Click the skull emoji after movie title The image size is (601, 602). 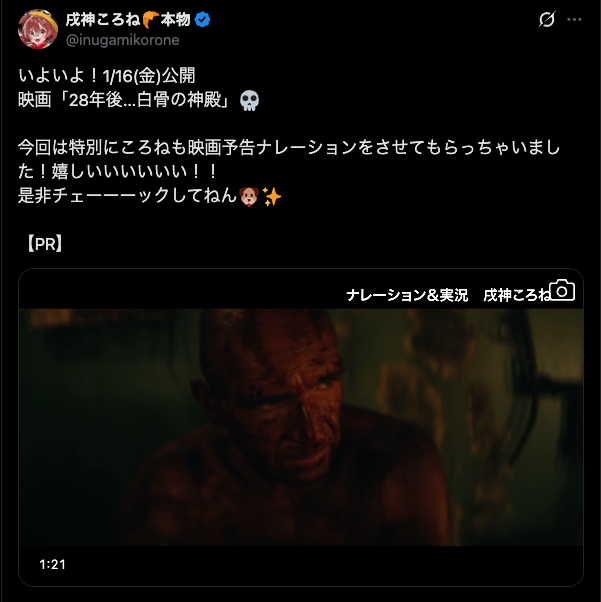coord(249,101)
